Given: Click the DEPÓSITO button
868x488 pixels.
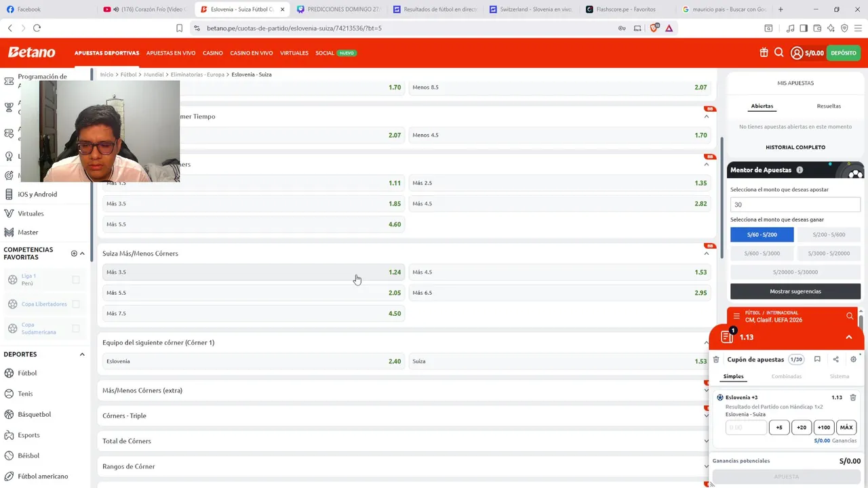Looking at the screenshot, I should (x=843, y=53).
